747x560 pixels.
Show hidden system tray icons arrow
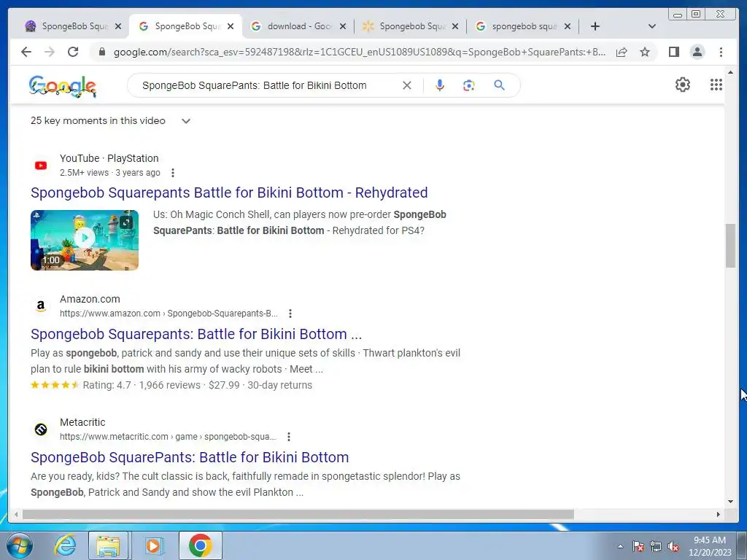(620, 546)
